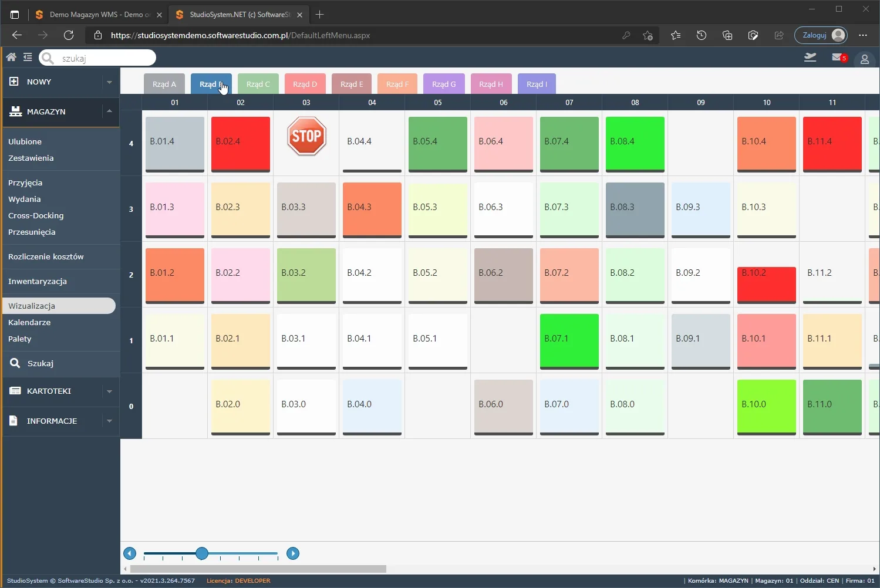Select green location cell B.11.0
880x588 pixels.
point(832,407)
